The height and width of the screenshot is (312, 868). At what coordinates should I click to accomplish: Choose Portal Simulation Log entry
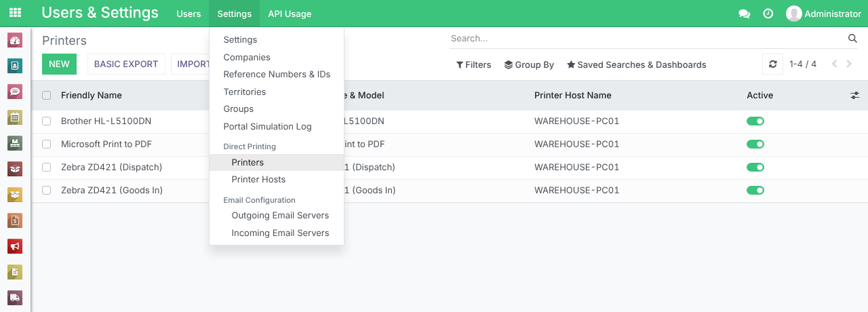(277, 127)
